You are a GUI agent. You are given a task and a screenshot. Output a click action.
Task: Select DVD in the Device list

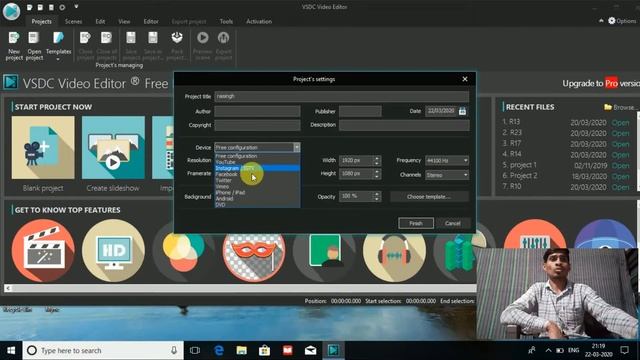click(x=257, y=205)
